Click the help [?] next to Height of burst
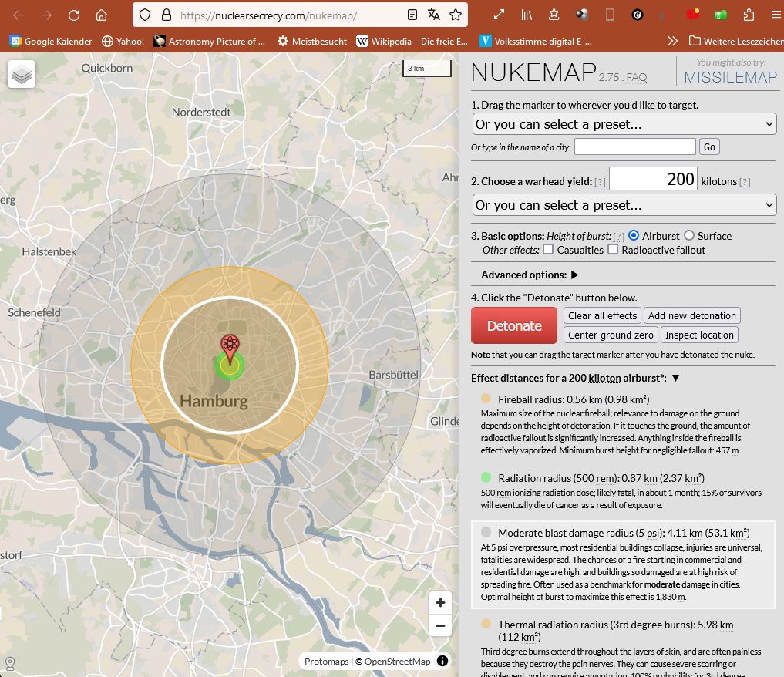The height and width of the screenshot is (677, 784). click(x=618, y=237)
